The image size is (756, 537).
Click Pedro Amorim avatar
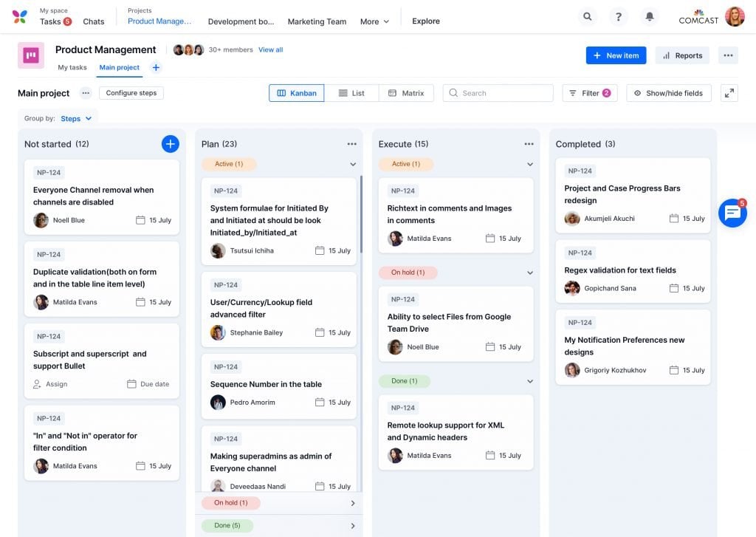click(218, 402)
